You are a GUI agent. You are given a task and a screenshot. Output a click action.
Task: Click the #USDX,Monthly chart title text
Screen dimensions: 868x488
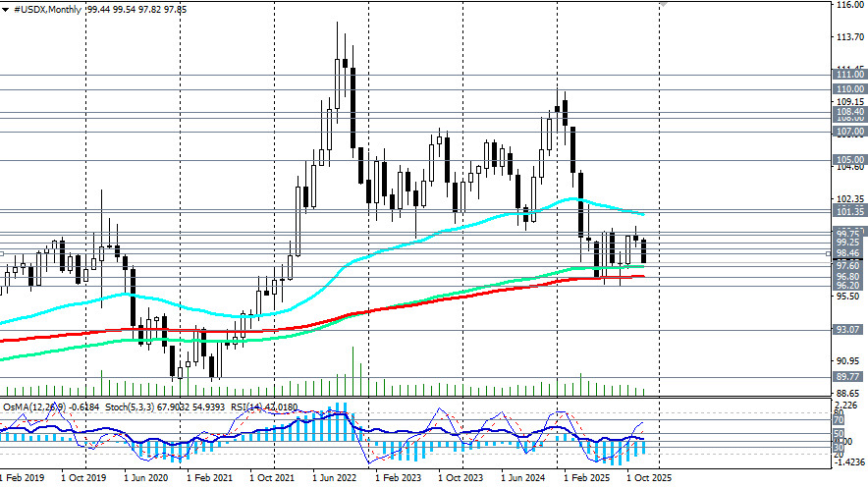point(47,10)
